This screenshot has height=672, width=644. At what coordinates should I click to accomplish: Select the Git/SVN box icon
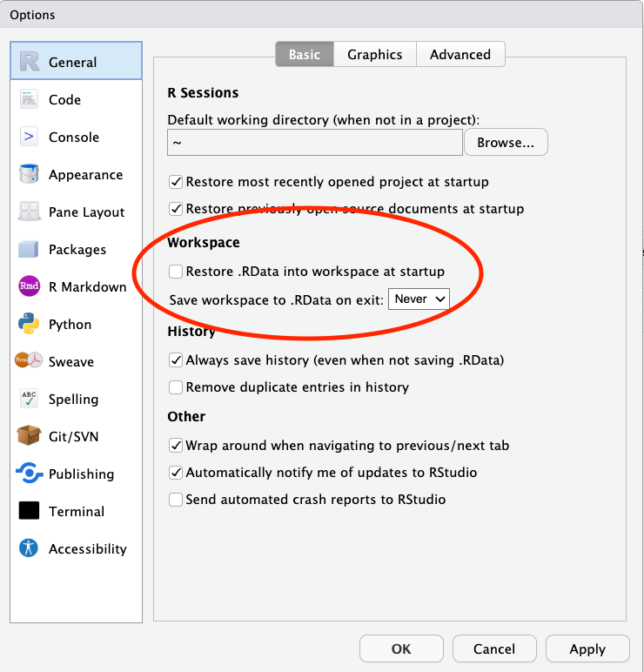pos(29,436)
